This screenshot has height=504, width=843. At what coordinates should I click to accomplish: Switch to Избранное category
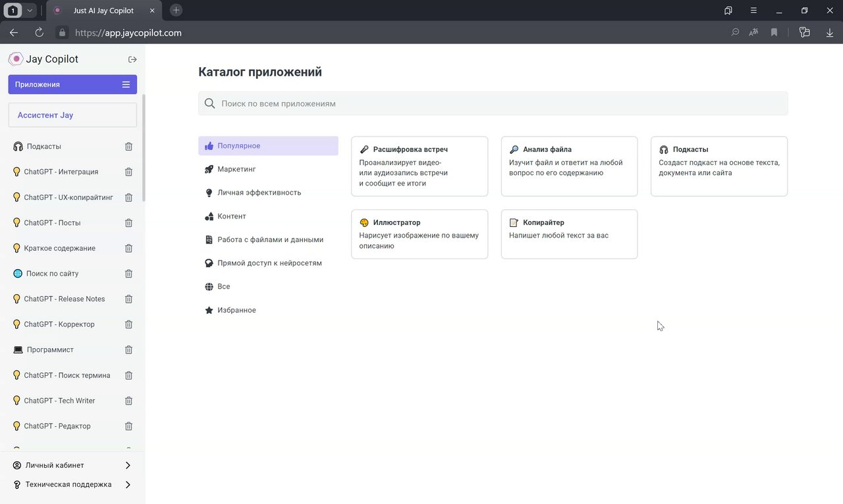(236, 310)
